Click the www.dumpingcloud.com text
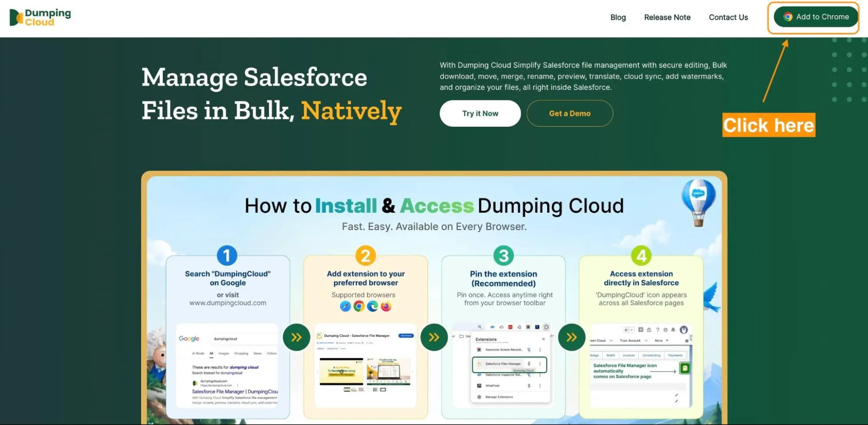Viewport: 868px width, 425px height. coord(228,303)
